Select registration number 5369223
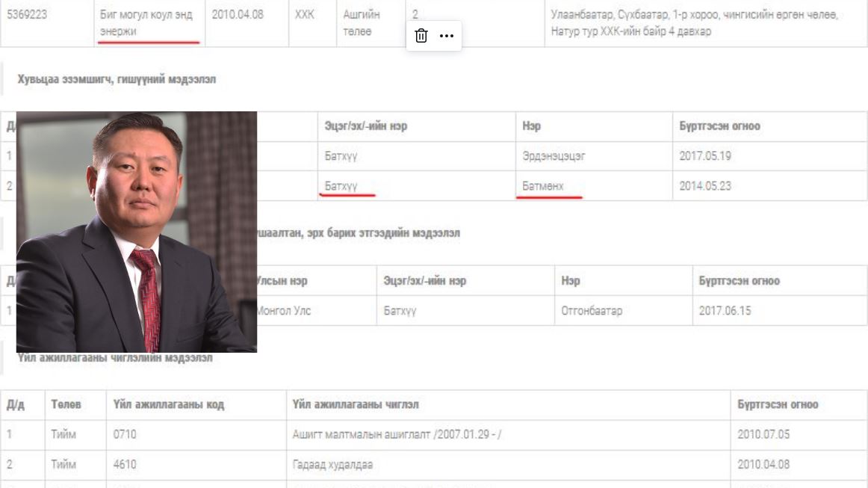The width and height of the screenshot is (868, 488). pyautogui.click(x=27, y=14)
